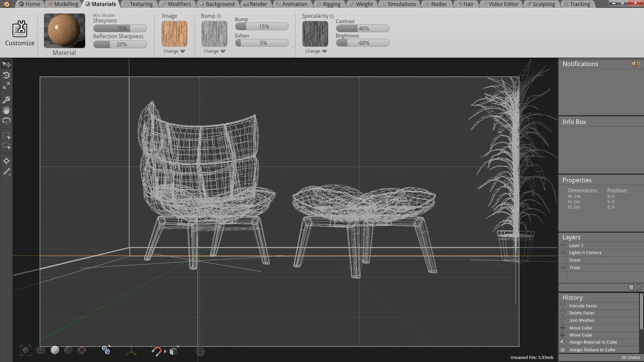644x362 pixels.
Task: Open the Sculpting tab
Action: pos(541,4)
